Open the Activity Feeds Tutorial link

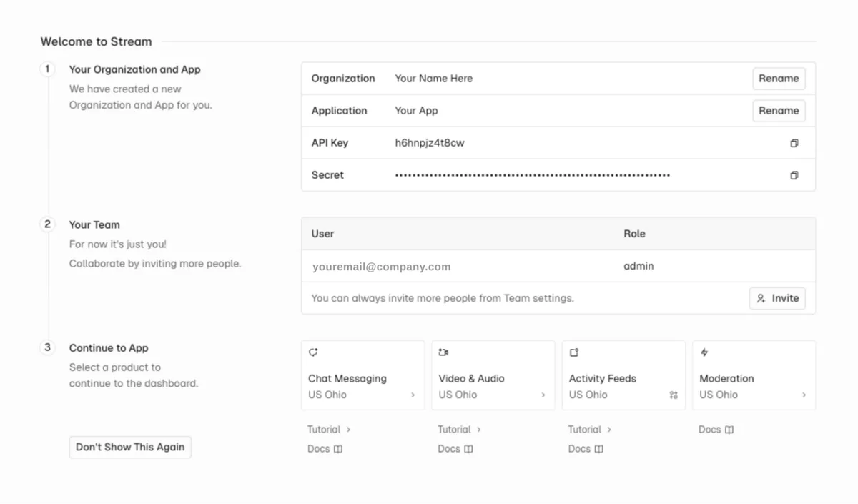point(590,430)
